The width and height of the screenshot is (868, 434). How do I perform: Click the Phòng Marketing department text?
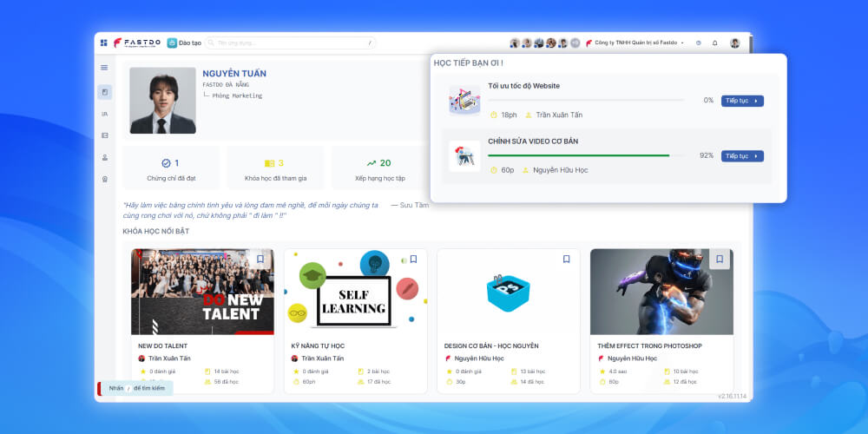coord(237,95)
